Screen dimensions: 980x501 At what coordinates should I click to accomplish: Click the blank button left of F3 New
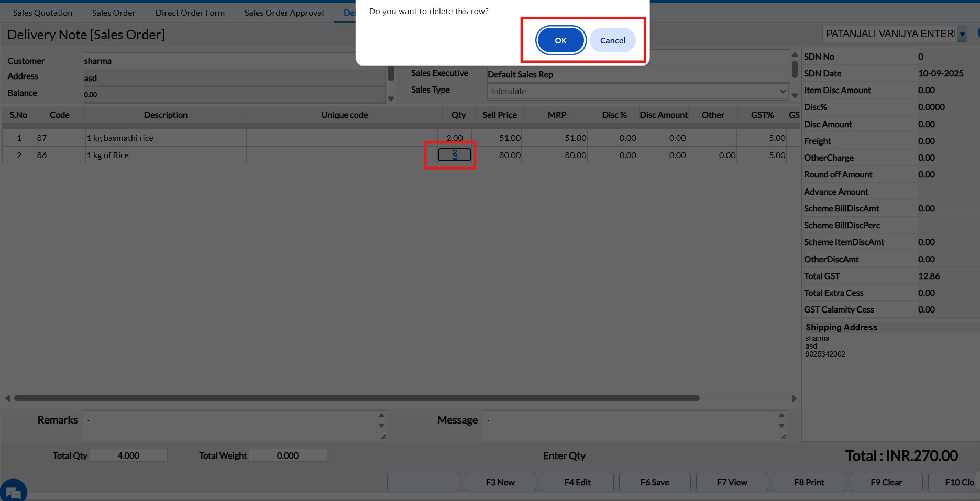pyautogui.click(x=423, y=482)
